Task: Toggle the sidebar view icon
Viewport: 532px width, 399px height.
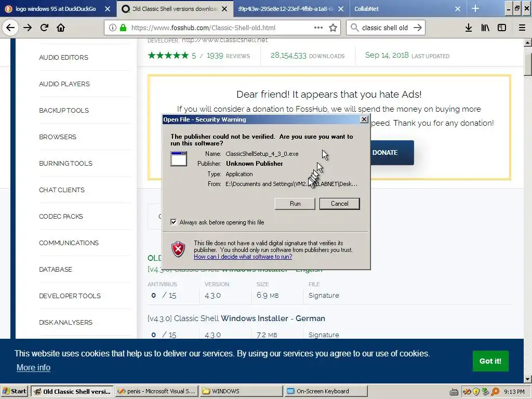Action: pyautogui.click(x=502, y=28)
